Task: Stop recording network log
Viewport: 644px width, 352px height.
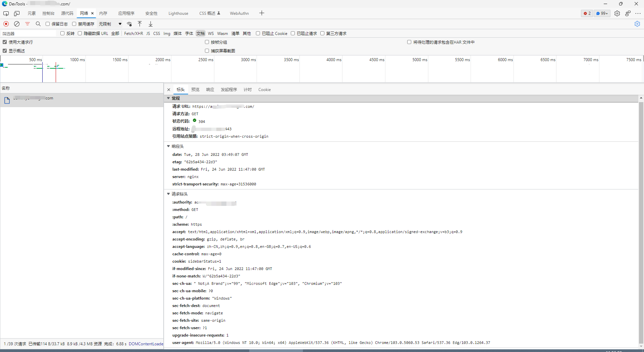Action: pyautogui.click(x=6, y=24)
